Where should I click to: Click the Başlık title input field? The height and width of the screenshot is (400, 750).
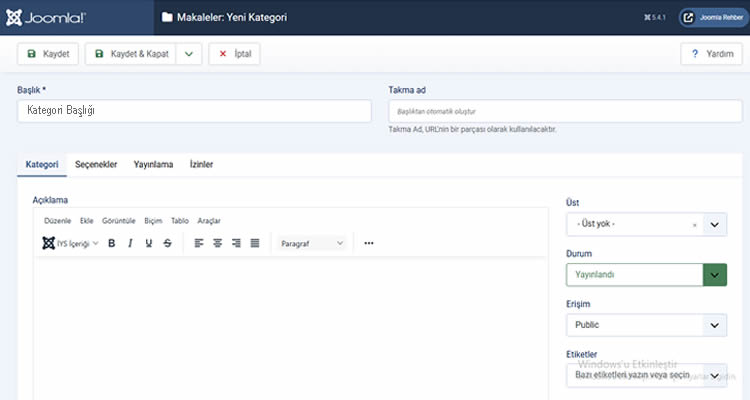click(x=195, y=111)
